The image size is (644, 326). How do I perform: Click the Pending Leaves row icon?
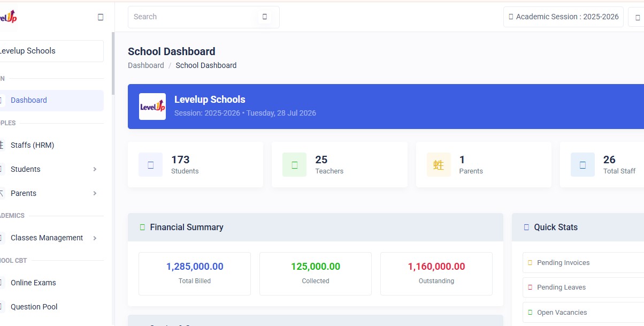[x=530, y=287]
